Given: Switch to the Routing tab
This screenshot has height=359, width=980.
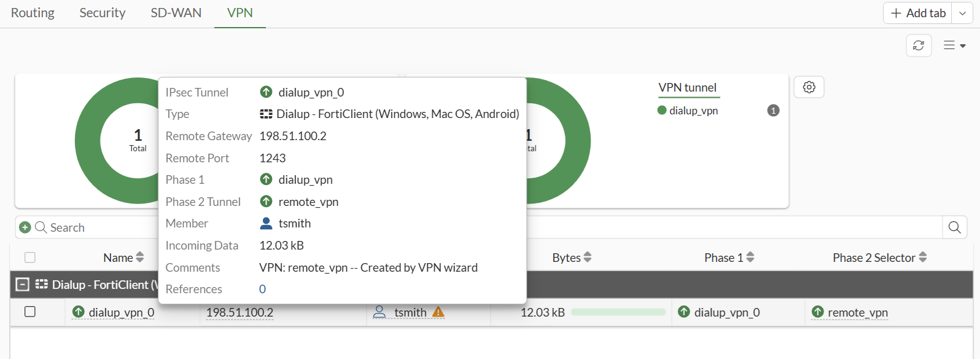Looking at the screenshot, I should click(x=33, y=13).
